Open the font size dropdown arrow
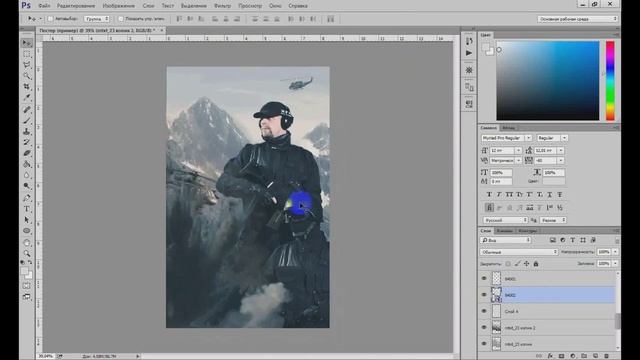Viewport: 640px width, 360px height. [518, 151]
